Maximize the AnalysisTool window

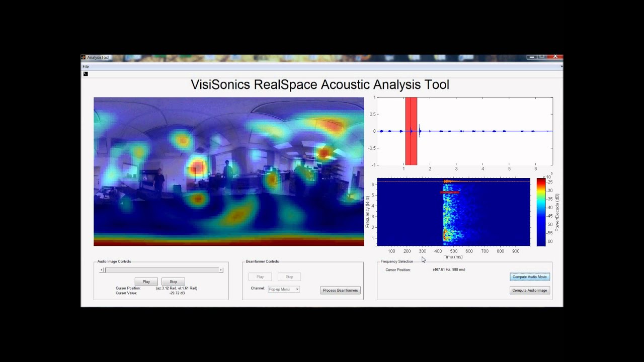coord(542,57)
